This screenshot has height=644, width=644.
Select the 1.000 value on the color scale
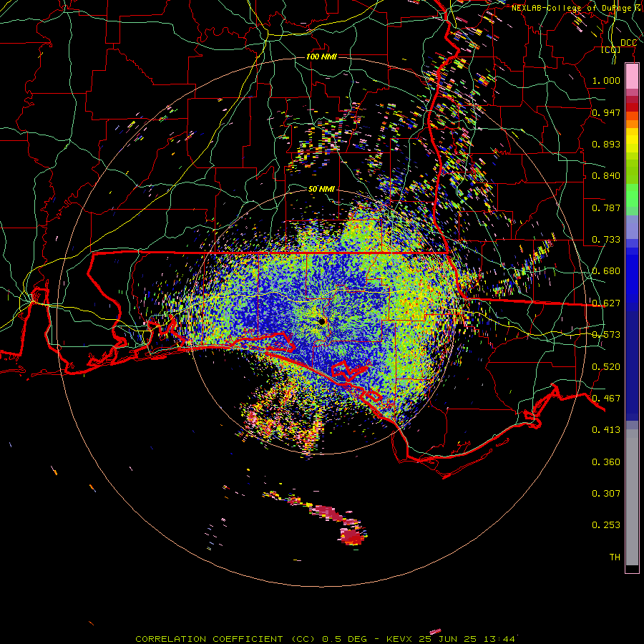pos(606,80)
